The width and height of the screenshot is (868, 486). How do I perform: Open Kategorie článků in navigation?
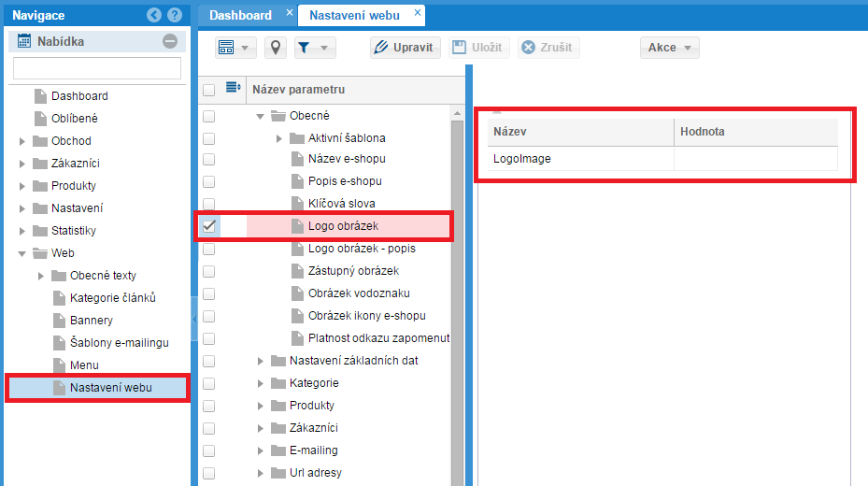click(x=112, y=298)
